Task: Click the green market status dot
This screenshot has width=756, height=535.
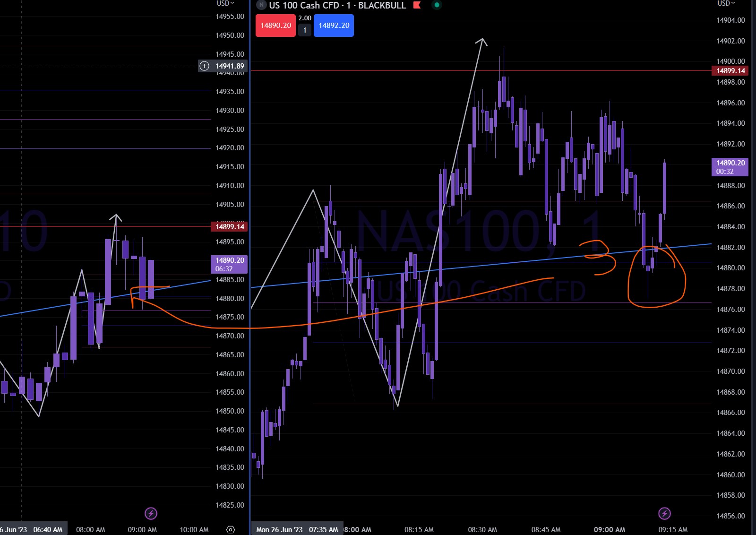Action: (437, 5)
